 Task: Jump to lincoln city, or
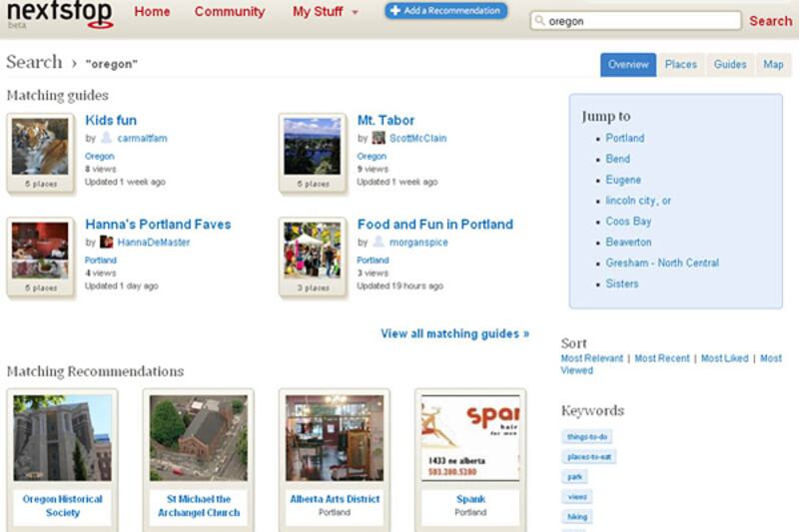(x=638, y=201)
